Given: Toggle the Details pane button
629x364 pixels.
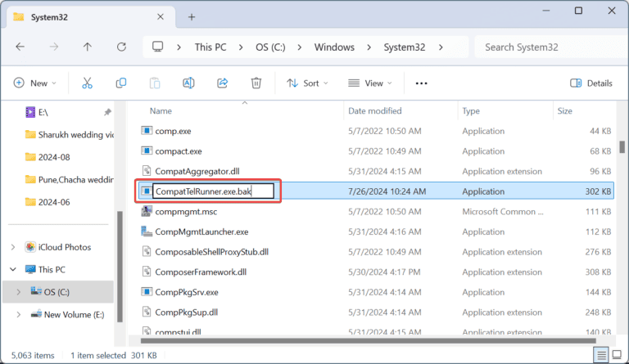Looking at the screenshot, I should coord(591,83).
